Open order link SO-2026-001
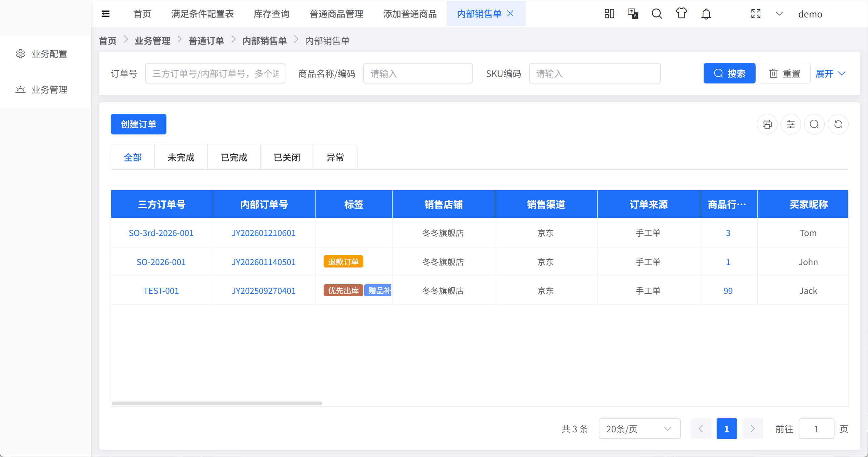Viewport: 868px width, 457px height. pyautogui.click(x=161, y=262)
